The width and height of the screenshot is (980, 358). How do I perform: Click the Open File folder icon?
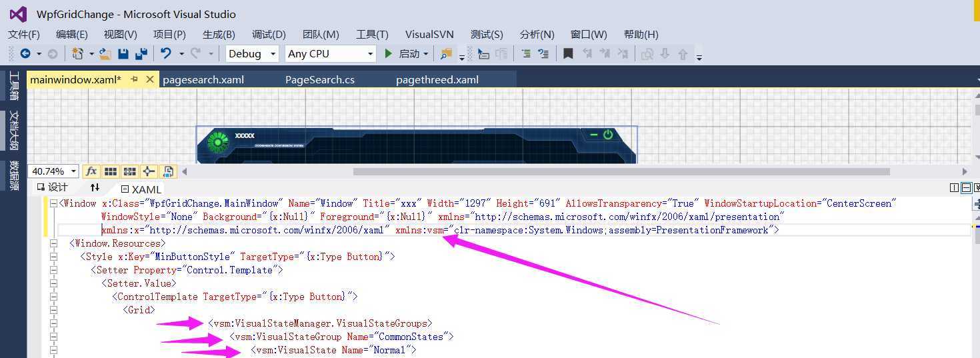(x=105, y=53)
